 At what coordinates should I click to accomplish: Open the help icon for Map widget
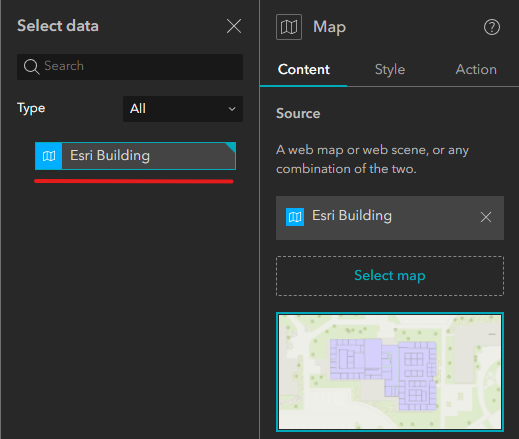click(492, 27)
